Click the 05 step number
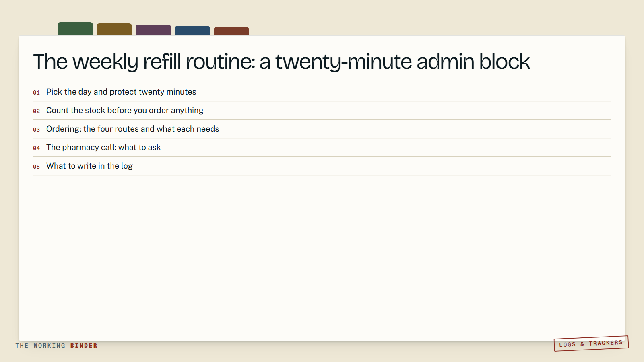644x362 pixels. point(36,167)
